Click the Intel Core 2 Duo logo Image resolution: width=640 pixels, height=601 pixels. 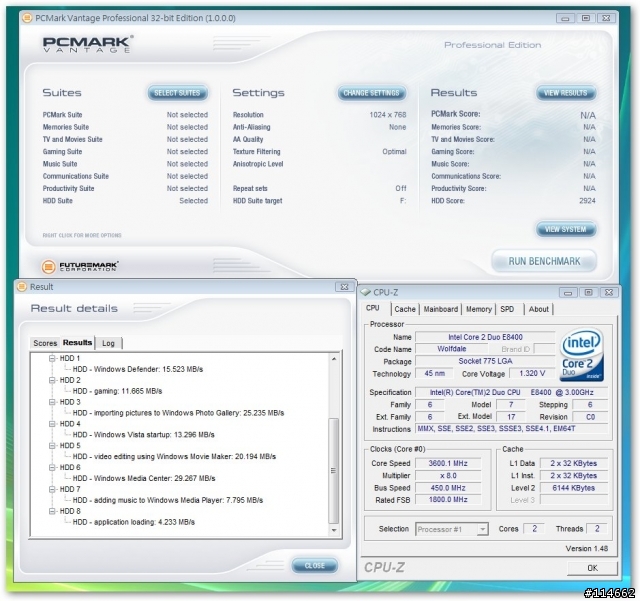[x=582, y=354]
